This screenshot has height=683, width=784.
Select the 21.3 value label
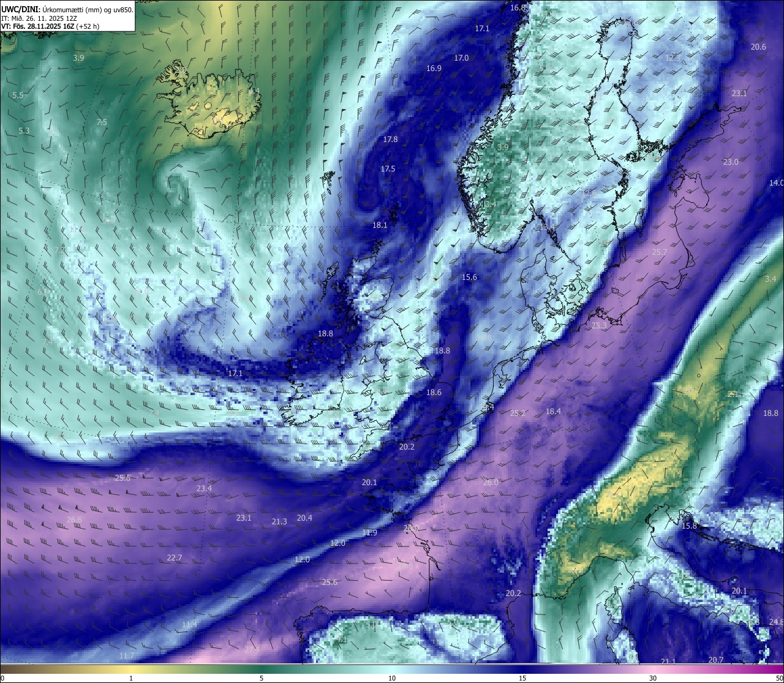coord(279,522)
